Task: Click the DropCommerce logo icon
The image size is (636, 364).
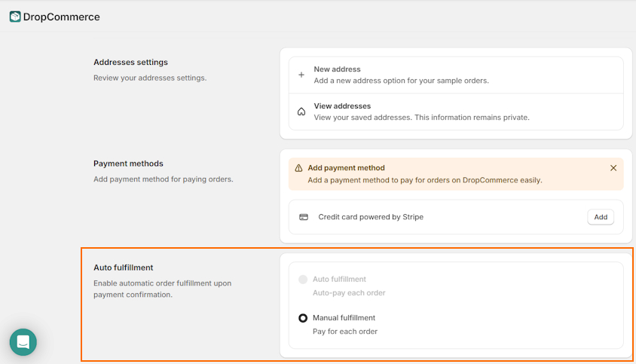Action: point(15,17)
